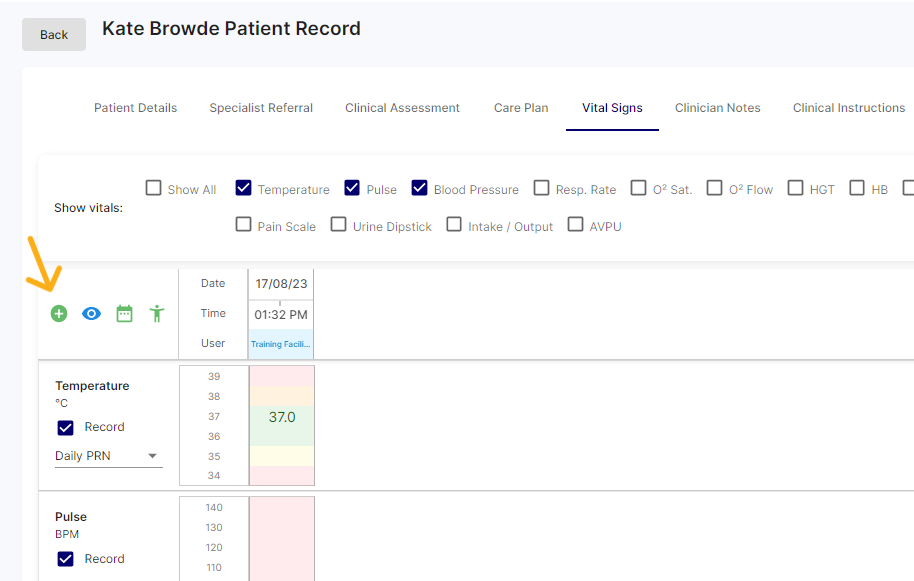Toggle the Pulse Record checkbox

tap(66, 559)
